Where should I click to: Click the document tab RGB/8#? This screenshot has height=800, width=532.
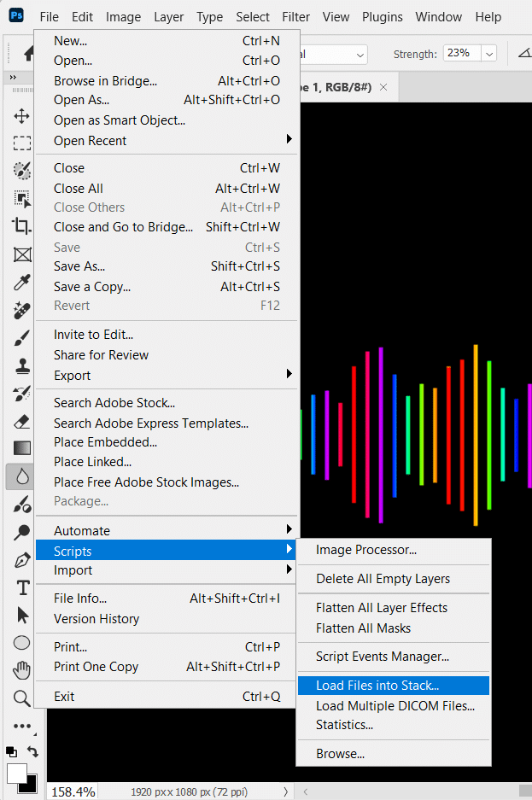[336, 87]
